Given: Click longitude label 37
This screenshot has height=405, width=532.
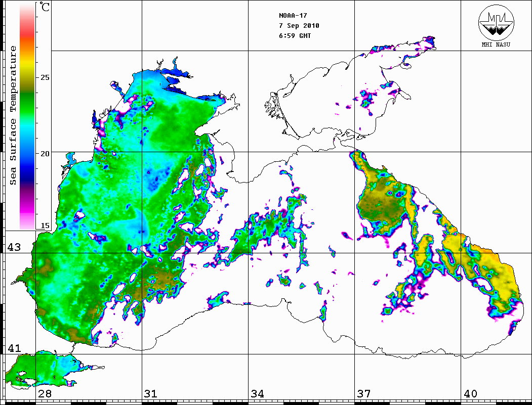Looking at the screenshot, I should [364, 393].
